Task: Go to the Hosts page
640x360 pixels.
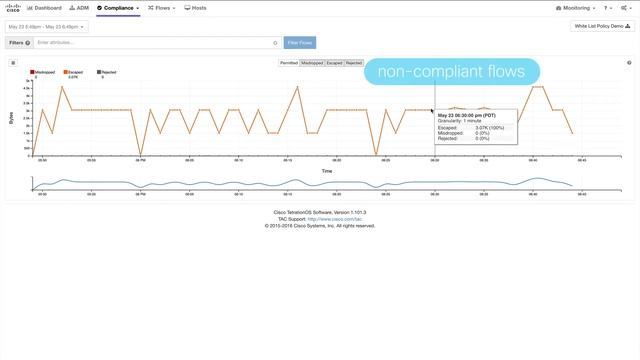Action: point(196,8)
